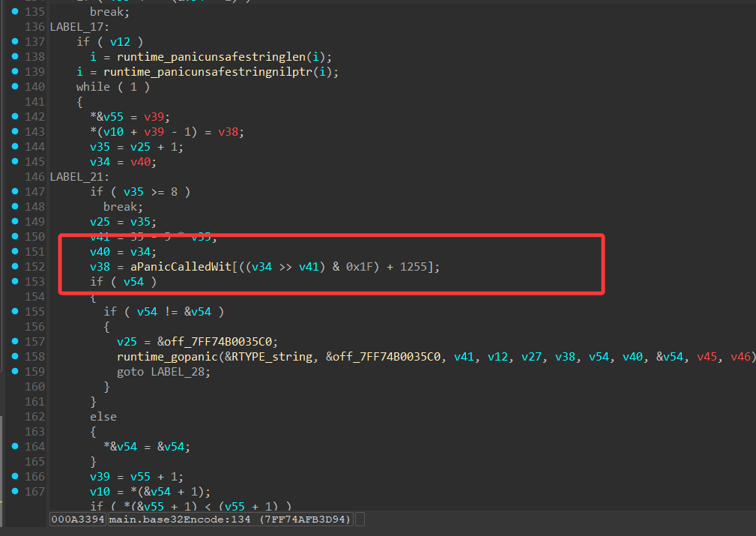Click the blue dot beside line 147
Screen dimensions: 756x536
tap(15, 192)
